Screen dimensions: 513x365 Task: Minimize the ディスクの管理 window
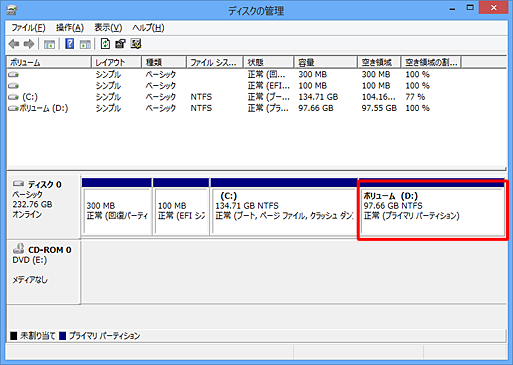click(452, 8)
